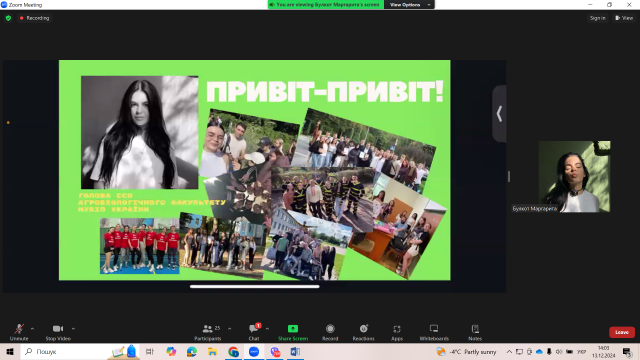Click the shared screen slide

[255, 170]
